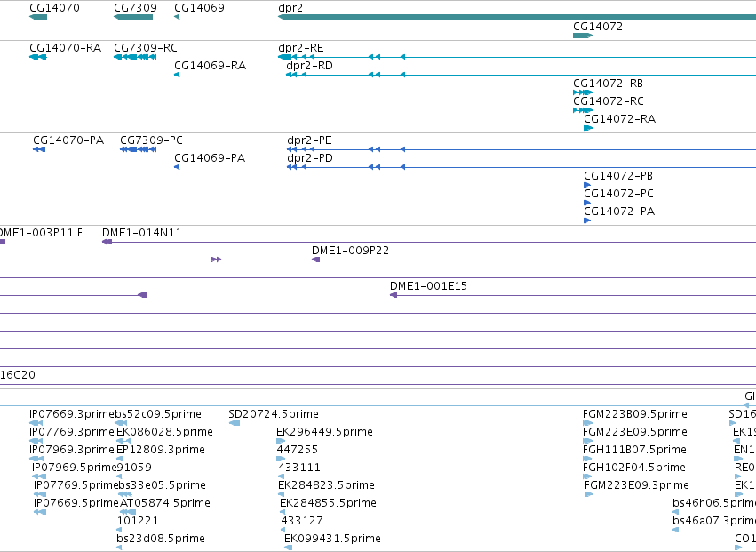Screen dimensions: 756x552
Task: Click BAC clone label DME1-014N11
Action: pos(142,233)
